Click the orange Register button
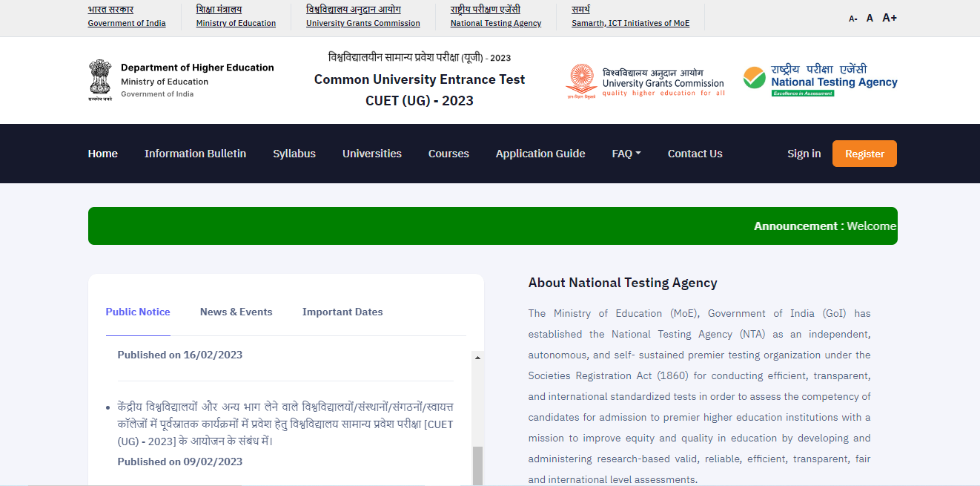The image size is (980, 486). pos(864,154)
